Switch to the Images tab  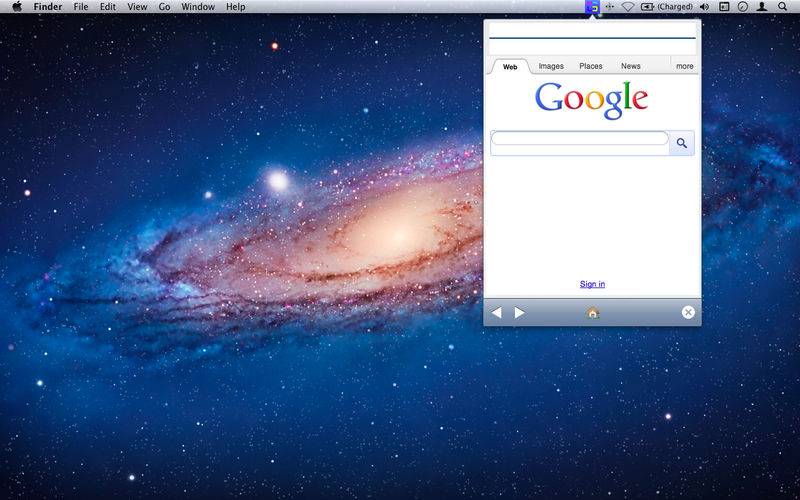pyautogui.click(x=551, y=66)
